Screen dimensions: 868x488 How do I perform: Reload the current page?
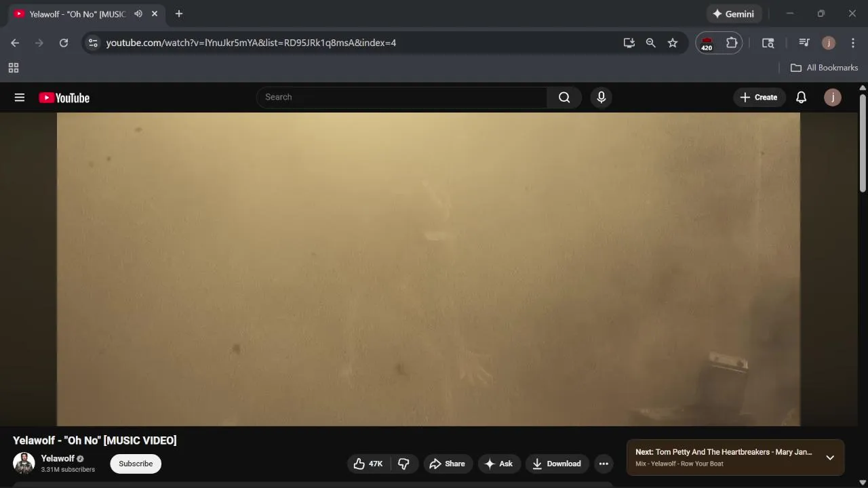(x=64, y=43)
